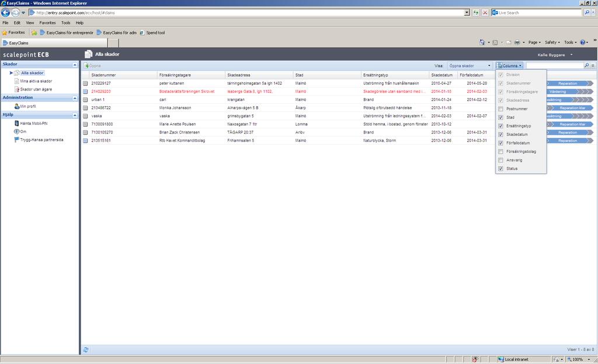Click the Live Search magnifier icon
The width and height of the screenshot is (598, 364).
[x=587, y=13]
